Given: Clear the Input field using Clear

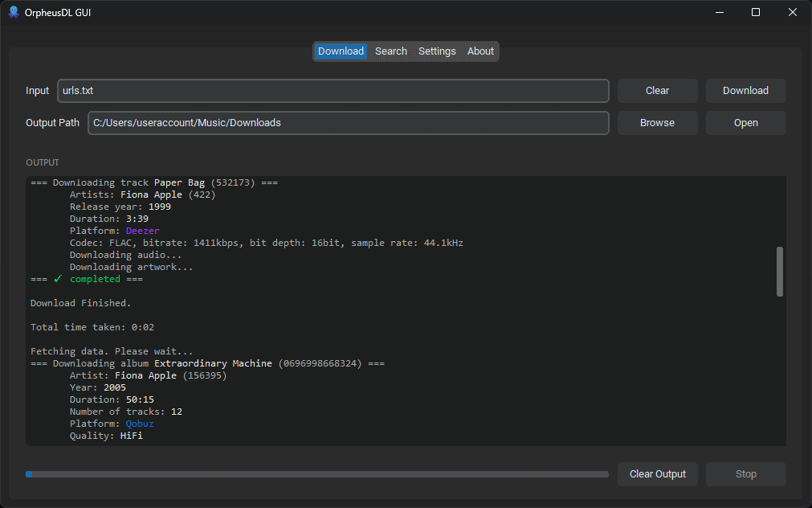Looking at the screenshot, I should point(657,90).
